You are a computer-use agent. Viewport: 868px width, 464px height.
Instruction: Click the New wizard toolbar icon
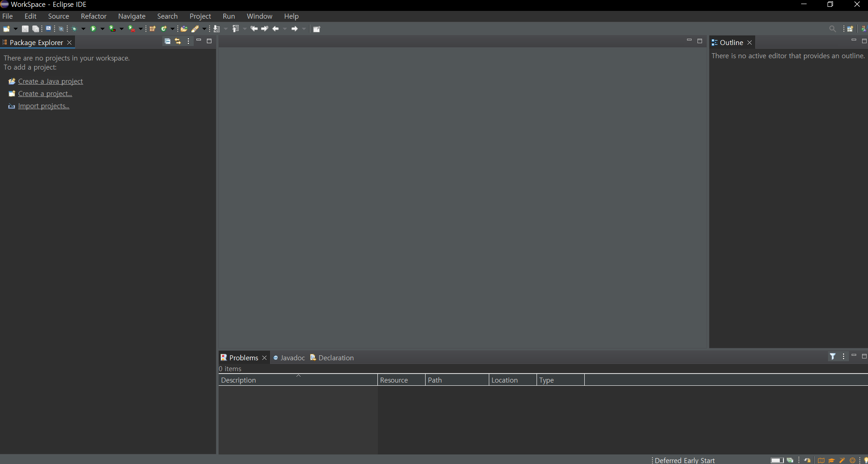6,29
